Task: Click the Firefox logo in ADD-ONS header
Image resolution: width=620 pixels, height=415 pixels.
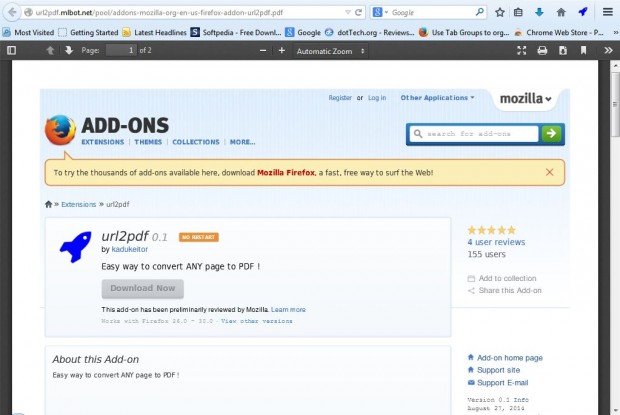Action: pyautogui.click(x=60, y=130)
